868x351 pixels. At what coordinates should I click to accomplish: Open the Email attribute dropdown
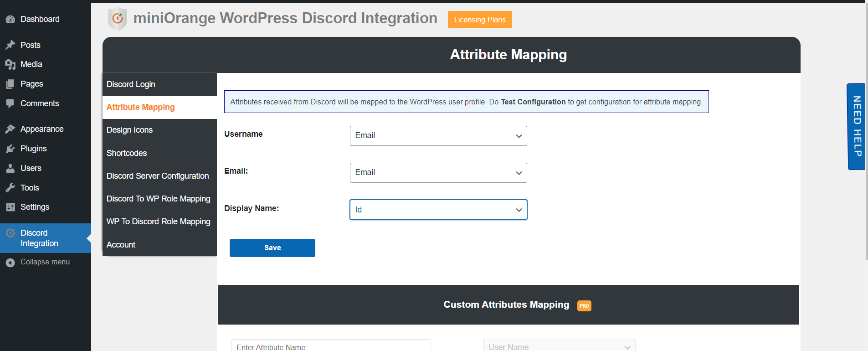438,173
